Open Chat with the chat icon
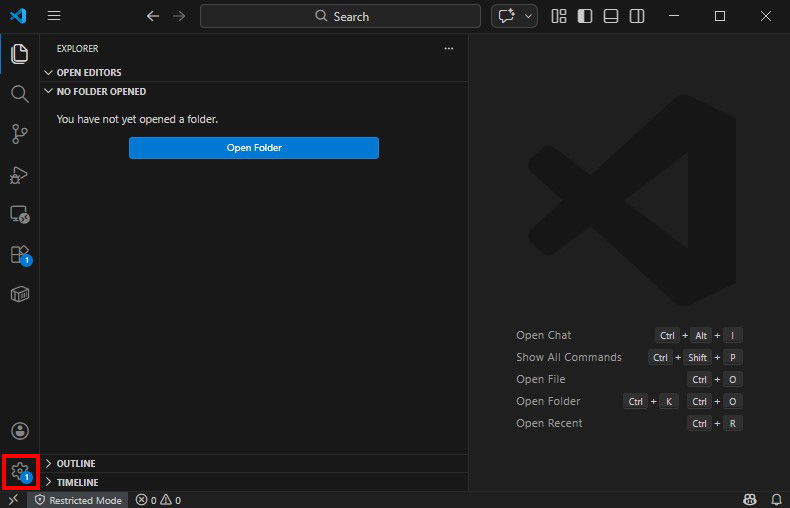This screenshot has height=508, width=790. click(x=506, y=16)
